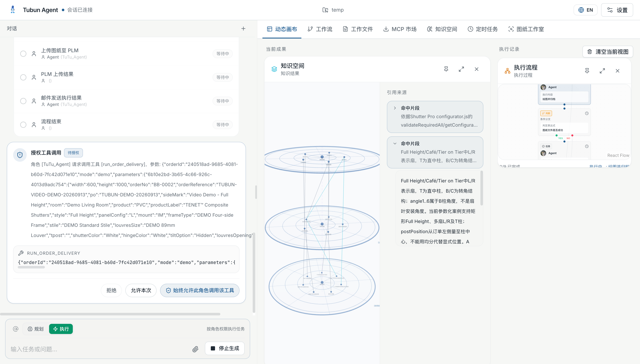This screenshot has height=364, width=640.
Task: Open the 图纸工作室 tab
Action: pyautogui.click(x=526, y=29)
